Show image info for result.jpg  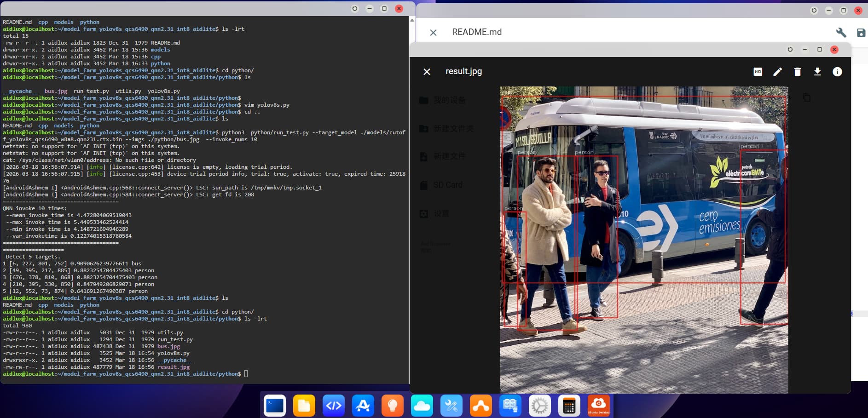[837, 72]
